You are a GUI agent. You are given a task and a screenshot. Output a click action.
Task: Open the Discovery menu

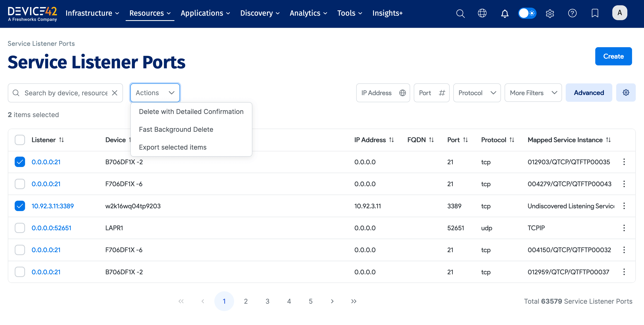click(x=260, y=13)
